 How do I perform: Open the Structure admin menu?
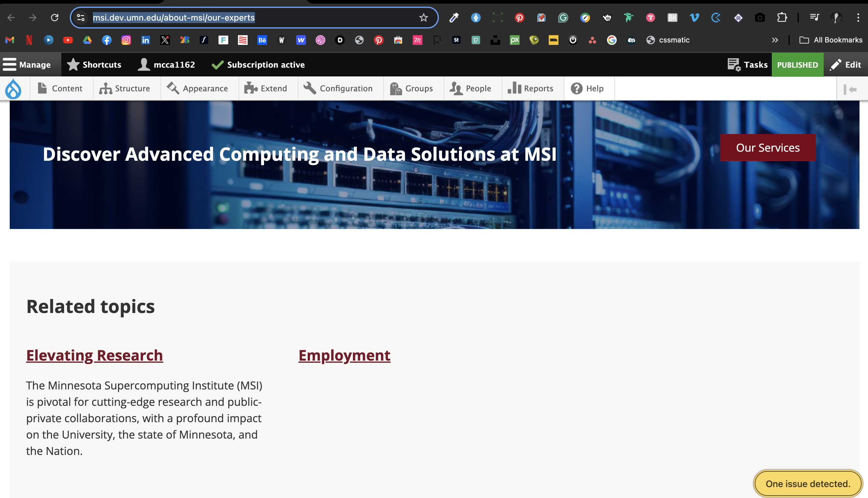click(x=125, y=89)
